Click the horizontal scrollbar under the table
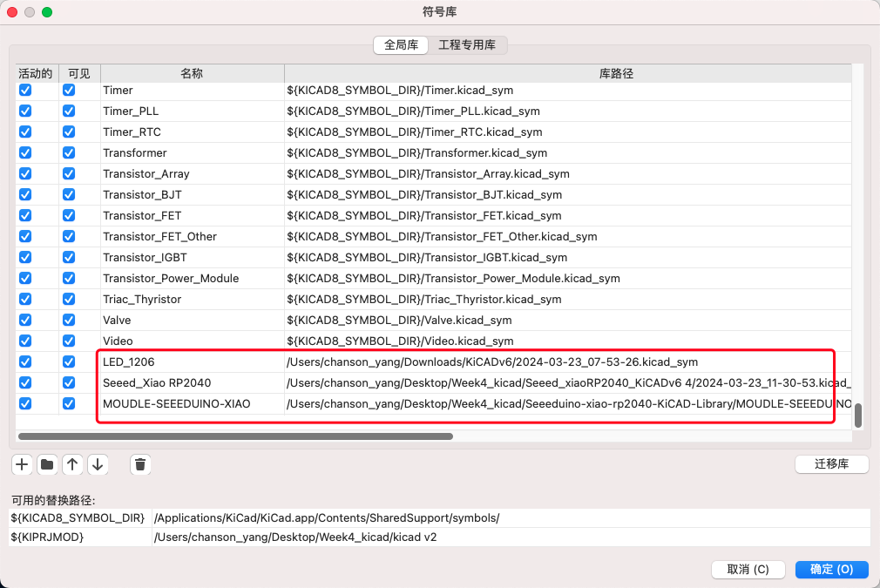Viewport: 880px width, 588px height. (x=236, y=436)
